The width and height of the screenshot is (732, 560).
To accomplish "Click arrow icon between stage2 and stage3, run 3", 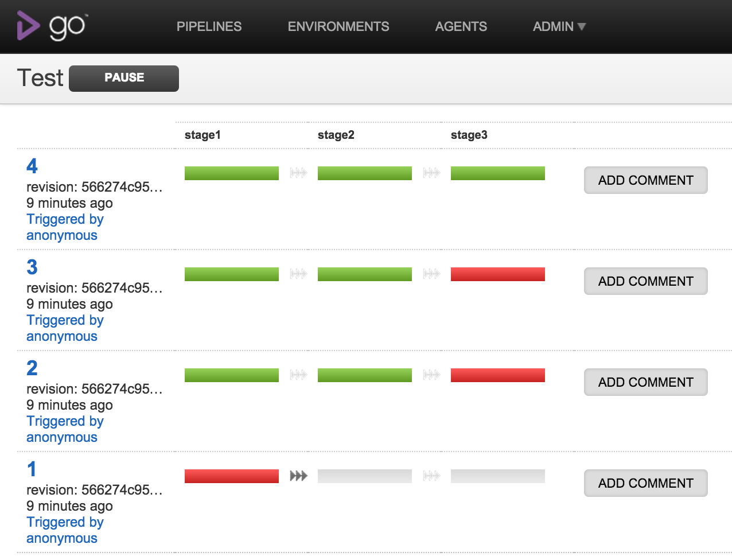I will (x=431, y=274).
